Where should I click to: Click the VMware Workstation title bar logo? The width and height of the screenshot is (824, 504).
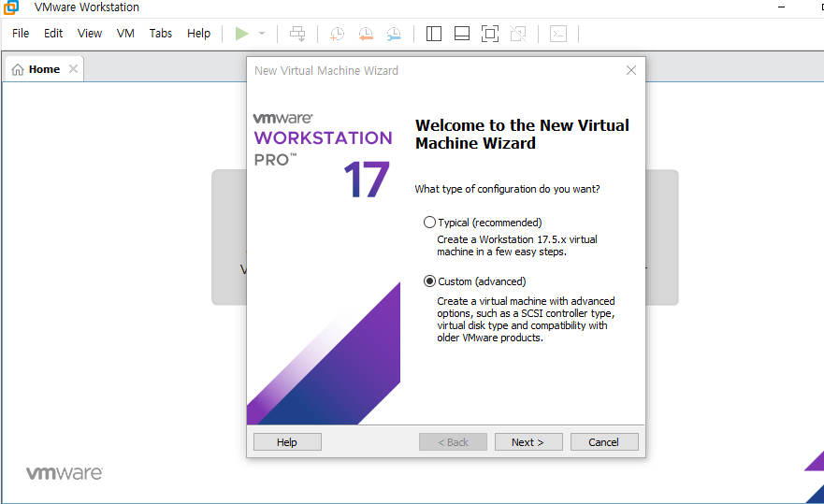10,7
